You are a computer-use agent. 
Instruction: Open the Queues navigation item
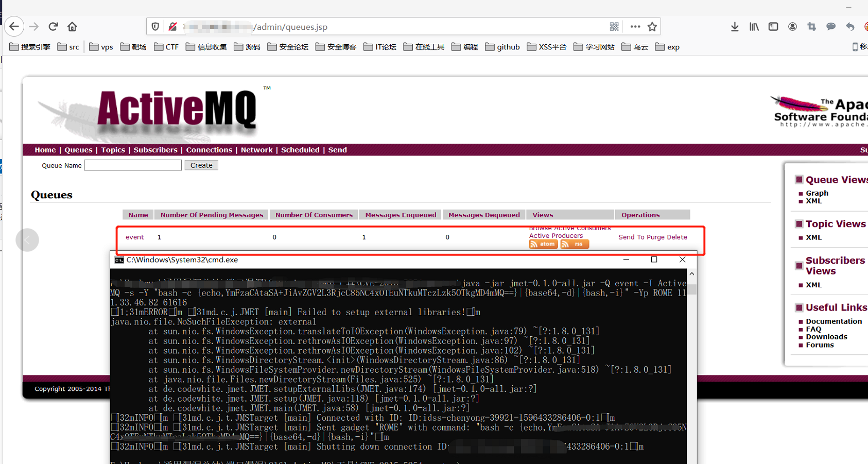tap(78, 150)
